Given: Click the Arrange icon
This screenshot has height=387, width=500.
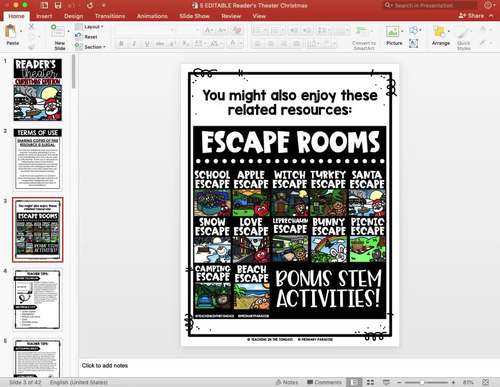Looking at the screenshot, I should click(x=439, y=32).
